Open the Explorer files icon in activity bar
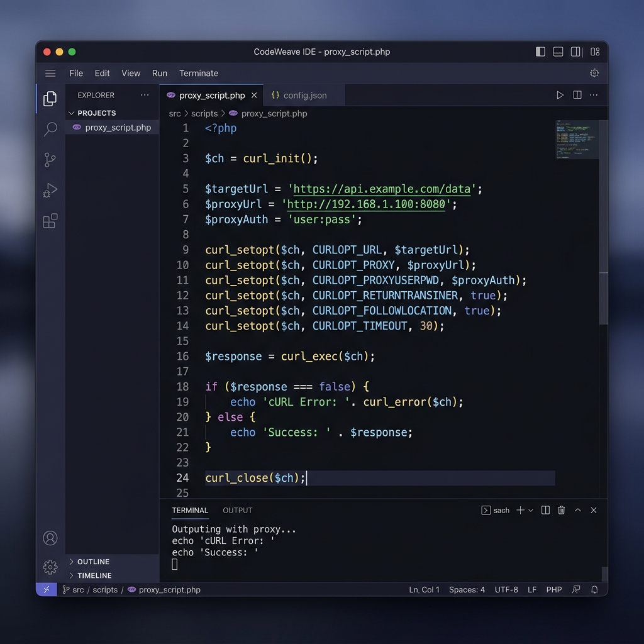 tap(50, 99)
